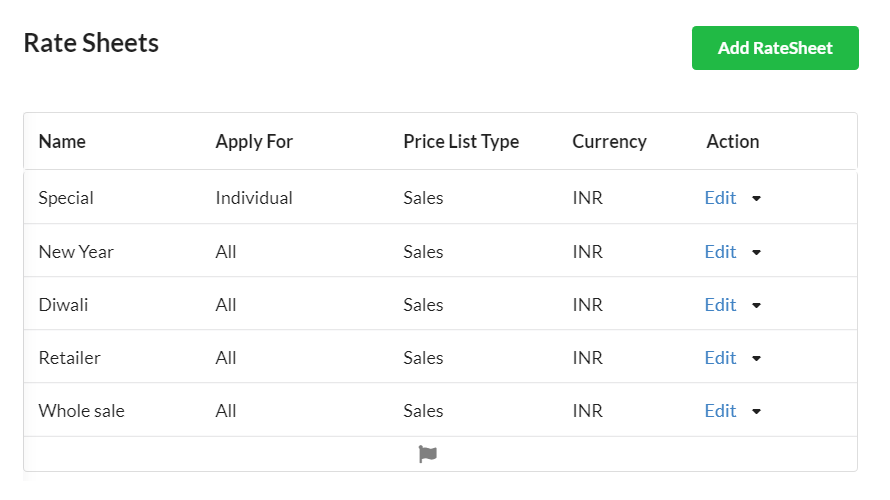This screenshot has width=890, height=500.
Task: Click the Diwali name cell
Action: [x=63, y=305]
